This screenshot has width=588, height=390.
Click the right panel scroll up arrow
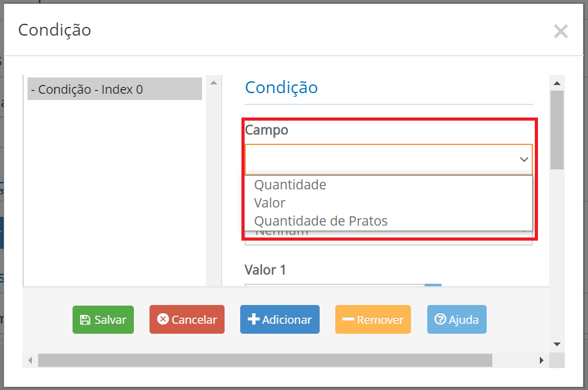point(557,83)
